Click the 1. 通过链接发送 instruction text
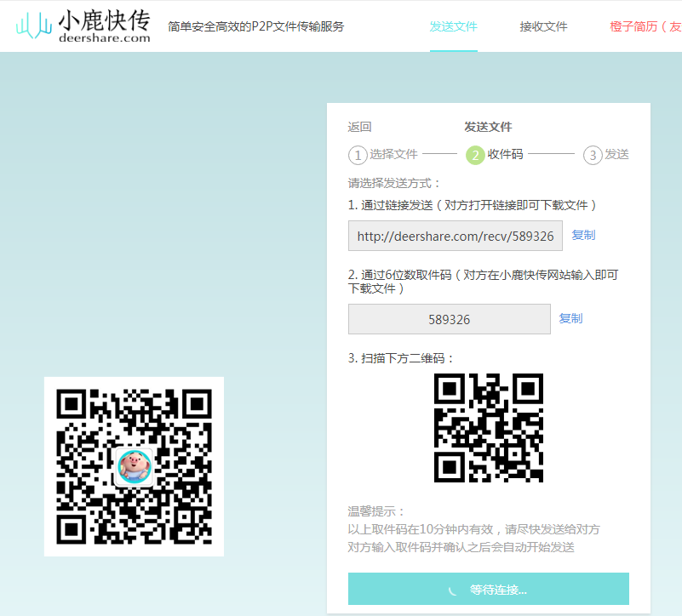Image resolution: width=682 pixels, height=616 pixels. click(x=472, y=205)
